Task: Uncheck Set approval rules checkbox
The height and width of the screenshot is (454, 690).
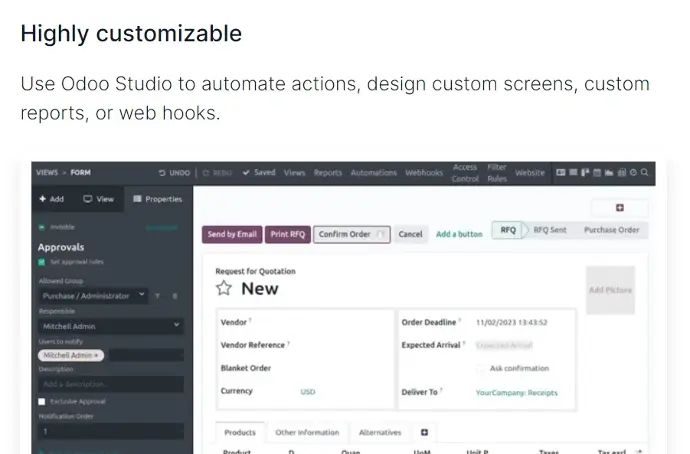Action: [x=42, y=261]
